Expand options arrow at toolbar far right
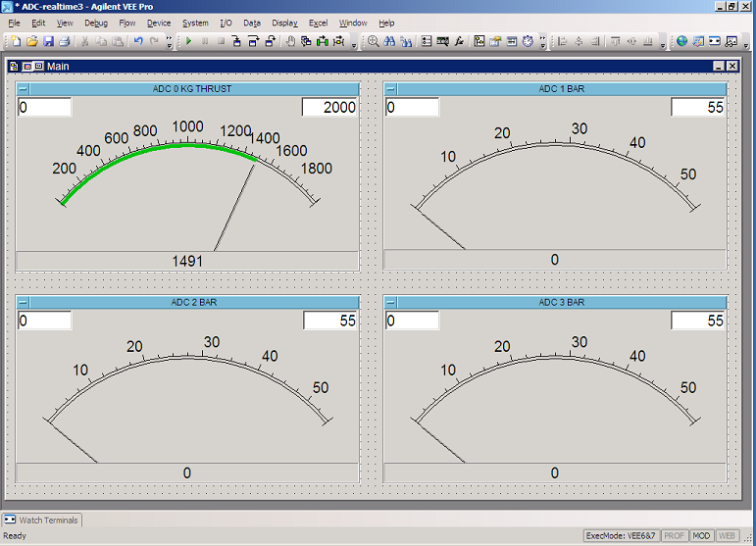756x546 pixels. [x=746, y=45]
